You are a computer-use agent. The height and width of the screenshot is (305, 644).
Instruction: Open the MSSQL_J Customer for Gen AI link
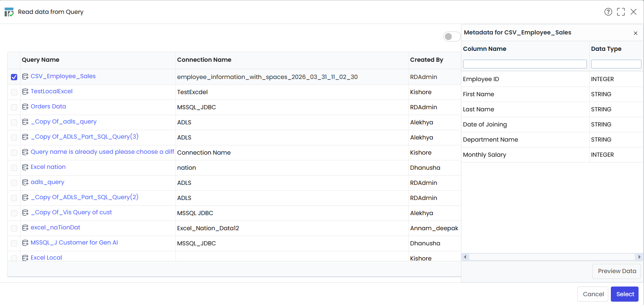click(x=74, y=242)
